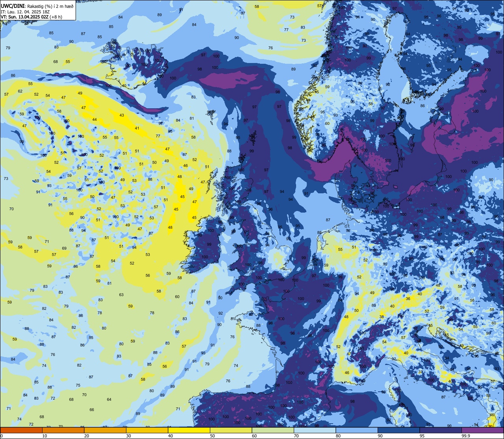Screen dimensions: 504x439
Task: Click the humidity value "62" on the map
Action: tap(20, 91)
